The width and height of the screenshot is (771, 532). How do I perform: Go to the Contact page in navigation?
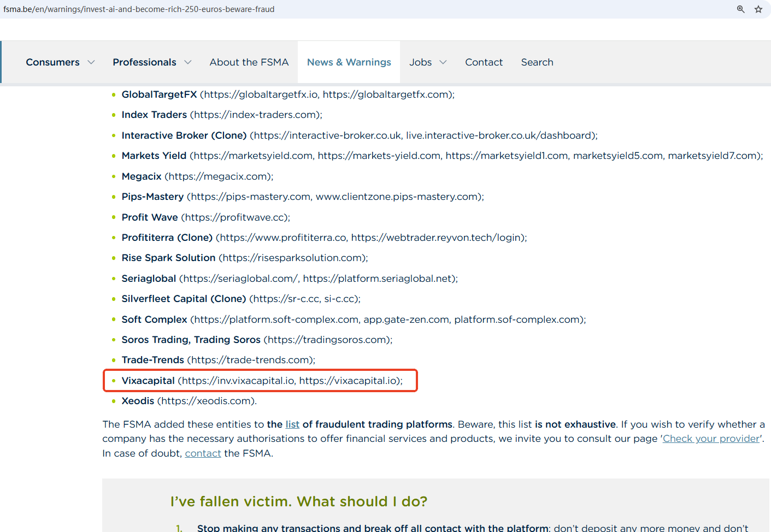484,62
